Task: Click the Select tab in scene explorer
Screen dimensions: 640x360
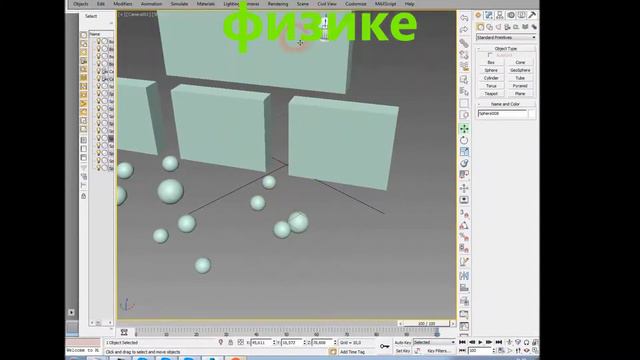Action: [x=91, y=16]
